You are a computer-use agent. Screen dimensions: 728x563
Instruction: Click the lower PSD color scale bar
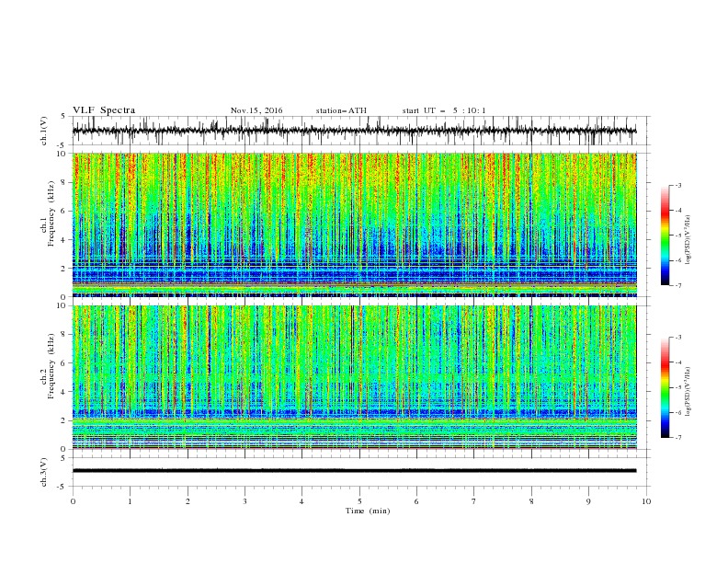[665, 387]
